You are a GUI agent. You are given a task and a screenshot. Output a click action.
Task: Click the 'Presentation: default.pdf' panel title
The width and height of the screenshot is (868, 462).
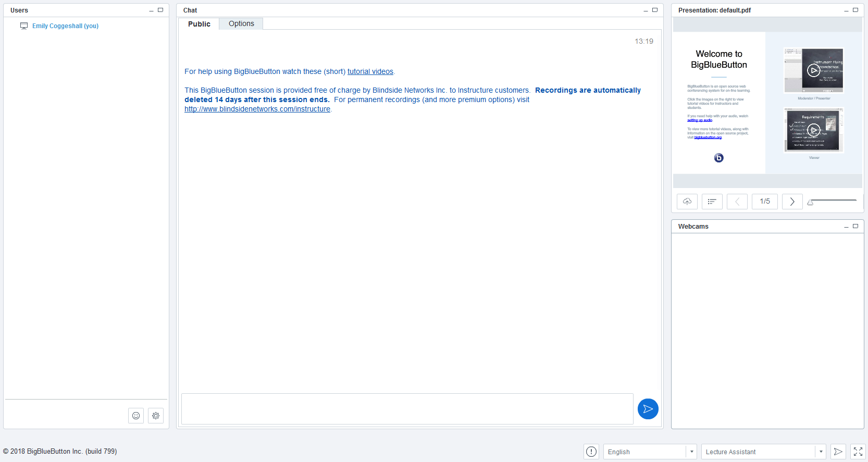(x=714, y=10)
